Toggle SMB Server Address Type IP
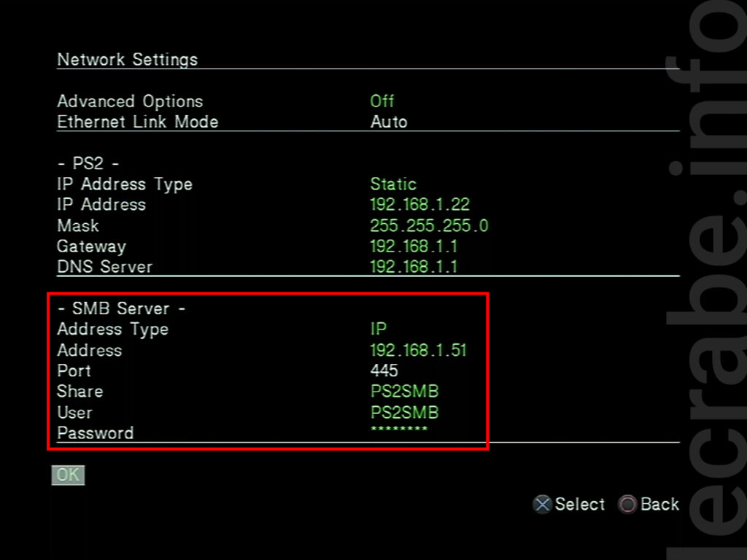 pyautogui.click(x=379, y=329)
